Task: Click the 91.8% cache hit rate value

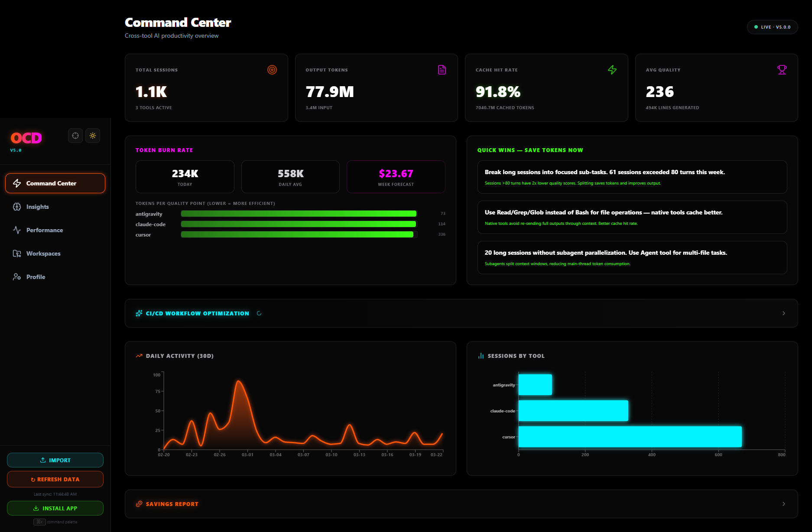Action: [498, 92]
